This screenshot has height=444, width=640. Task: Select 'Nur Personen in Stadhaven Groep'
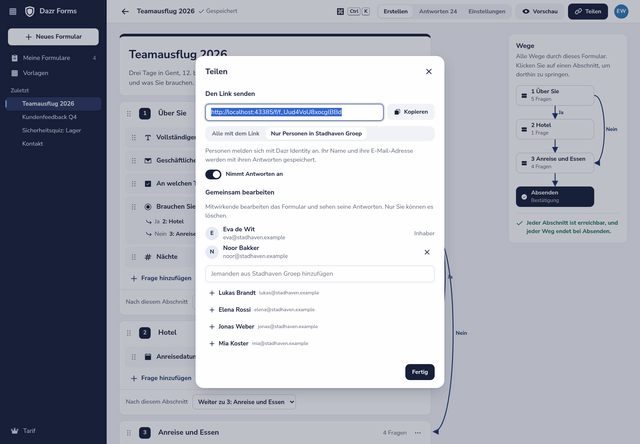coord(316,133)
